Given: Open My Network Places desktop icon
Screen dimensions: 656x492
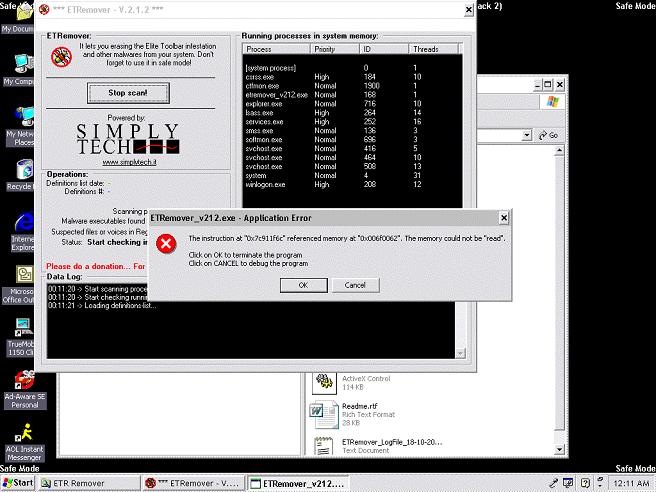Looking at the screenshot, I should coord(20,128).
